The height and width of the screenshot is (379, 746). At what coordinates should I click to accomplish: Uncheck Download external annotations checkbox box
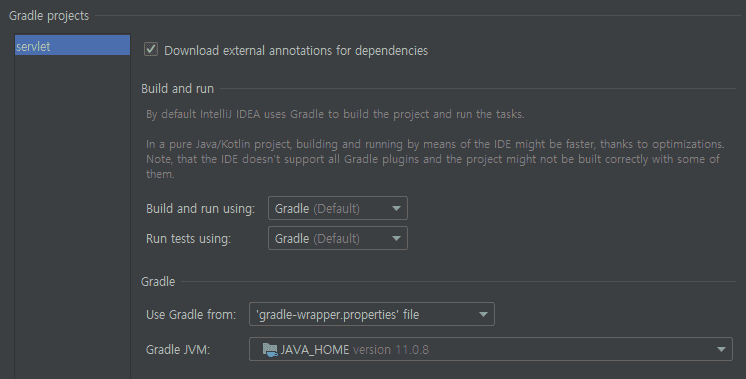[151, 49]
